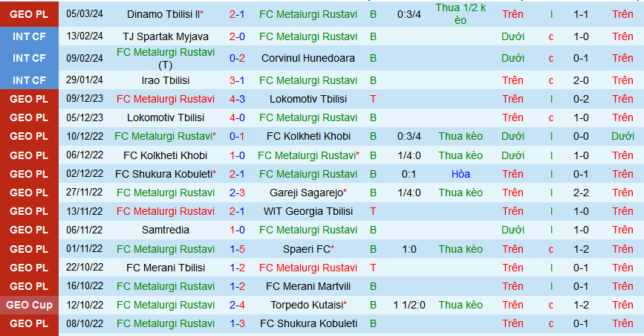Click the 29/01/24 match date

(x=85, y=80)
